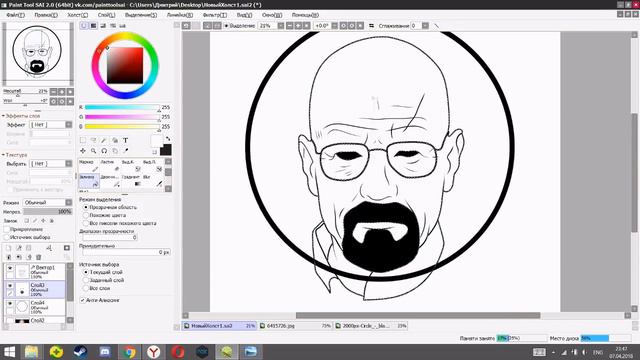Pick a shade in the color square
The image size is (640, 360).
125,65
